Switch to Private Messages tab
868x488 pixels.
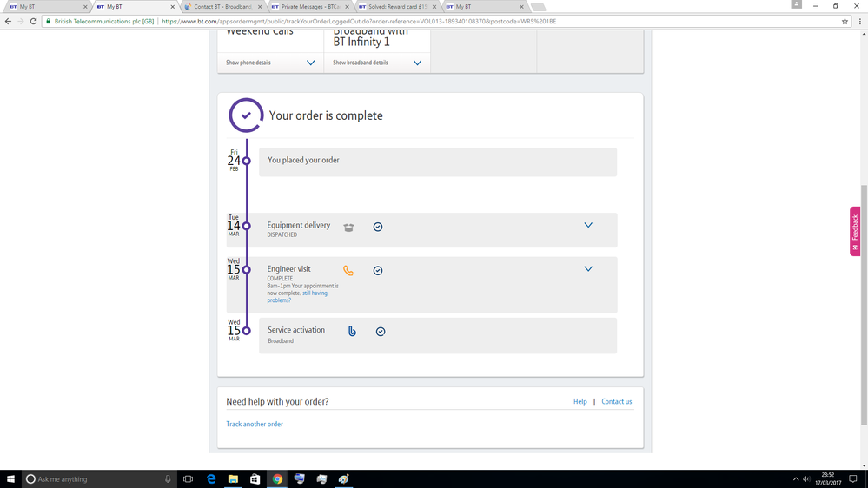pos(309,7)
